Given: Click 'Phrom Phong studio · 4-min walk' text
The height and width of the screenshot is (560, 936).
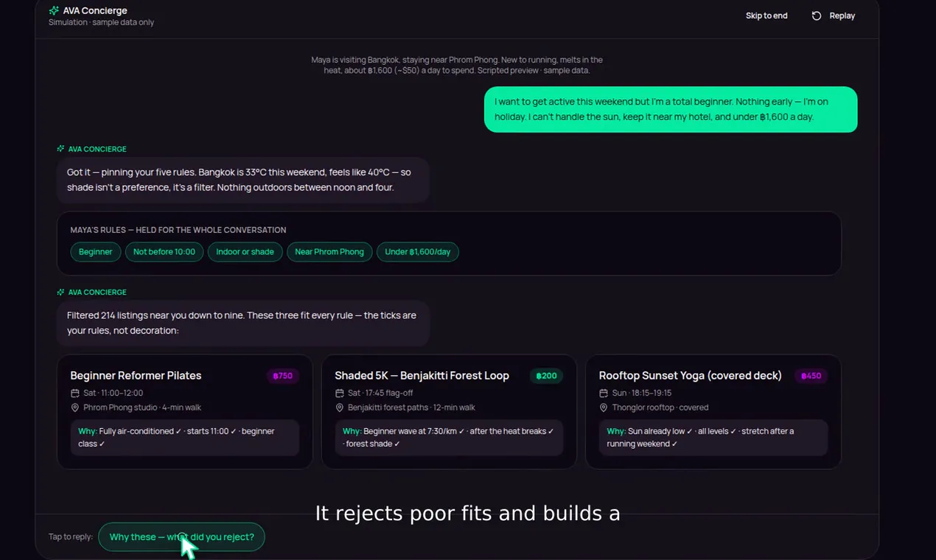Looking at the screenshot, I should pos(142,407).
